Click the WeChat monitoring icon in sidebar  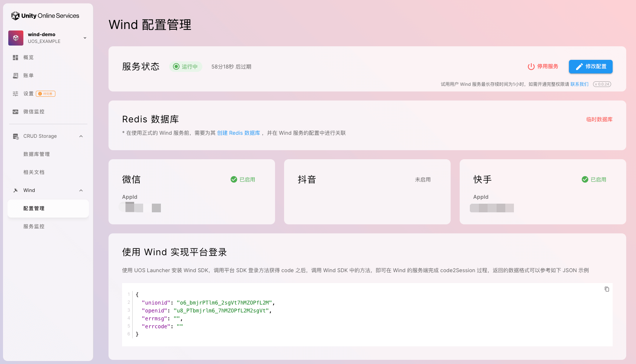[x=15, y=112]
